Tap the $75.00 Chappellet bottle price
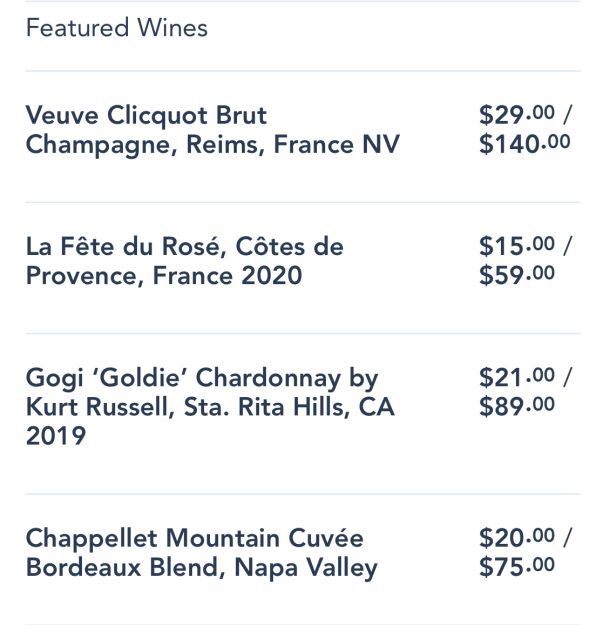Image resolution: width=603 pixels, height=625 pixels. [x=517, y=567]
